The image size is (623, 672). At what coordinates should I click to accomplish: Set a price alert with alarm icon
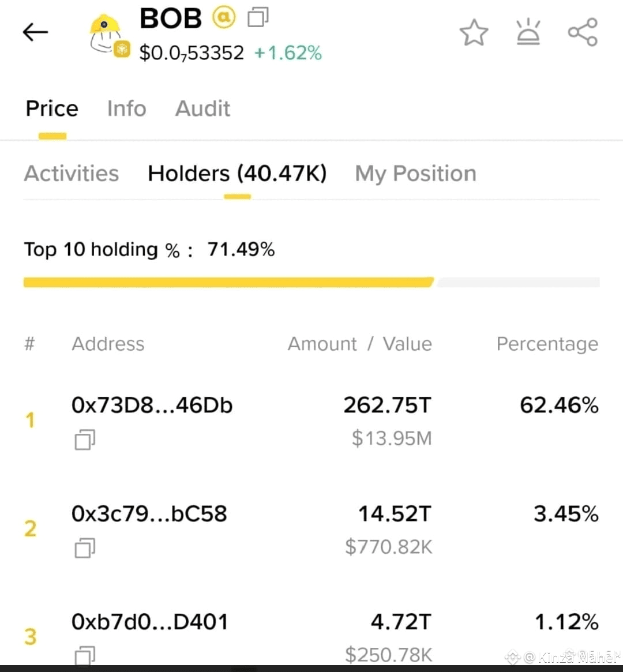[x=528, y=32]
